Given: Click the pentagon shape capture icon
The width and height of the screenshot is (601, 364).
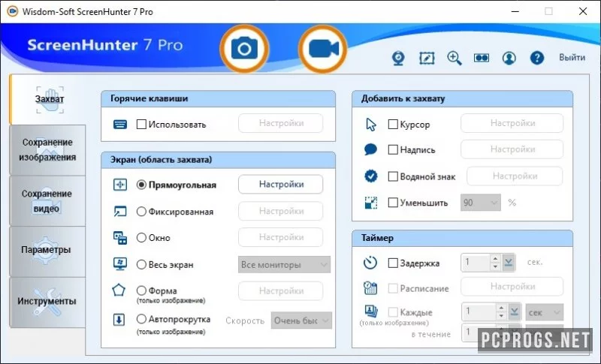Looking at the screenshot, I should point(119,290).
